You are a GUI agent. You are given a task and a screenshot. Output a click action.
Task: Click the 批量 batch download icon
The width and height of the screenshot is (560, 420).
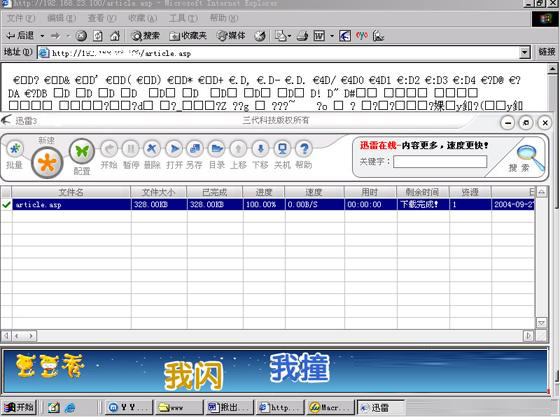[15, 149]
